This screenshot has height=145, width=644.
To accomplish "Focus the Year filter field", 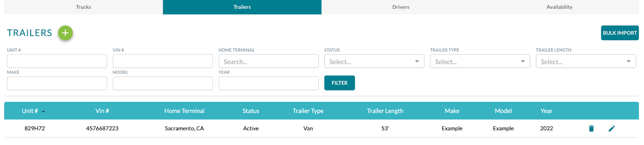I will 268,83.
